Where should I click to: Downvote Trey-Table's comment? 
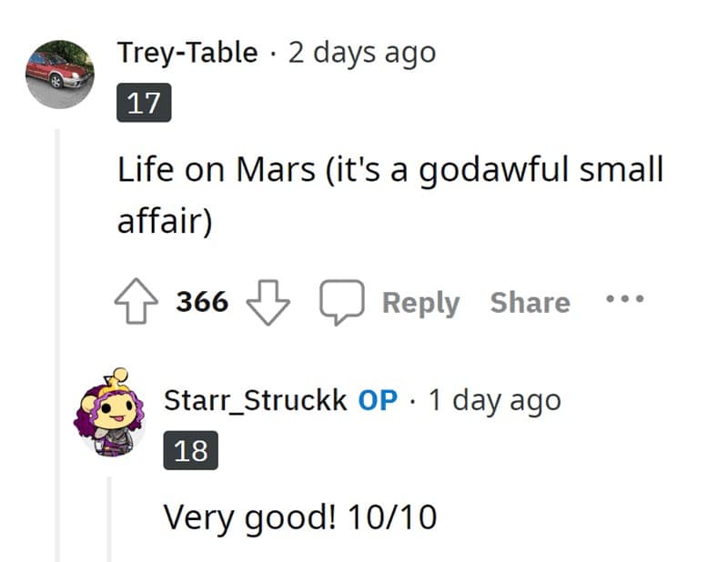[x=268, y=303]
